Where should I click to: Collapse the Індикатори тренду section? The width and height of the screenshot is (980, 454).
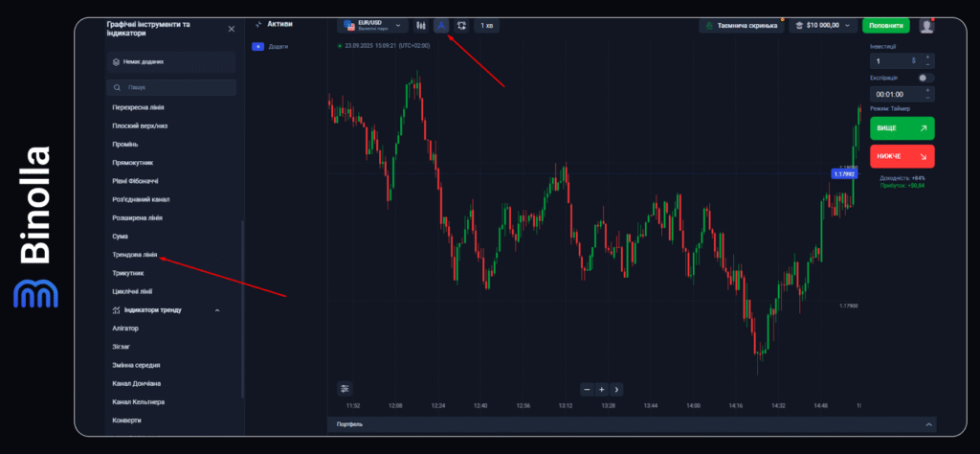click(217, 310)
